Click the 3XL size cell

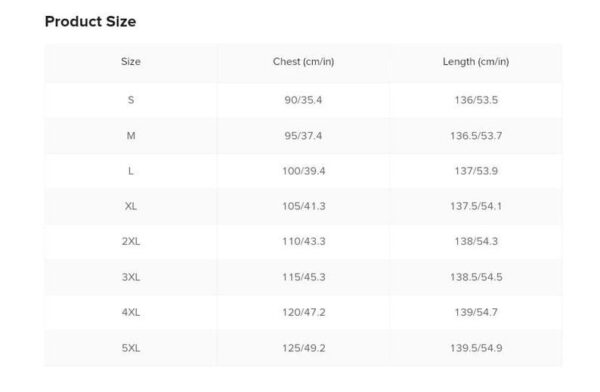[x=131, y=277]
